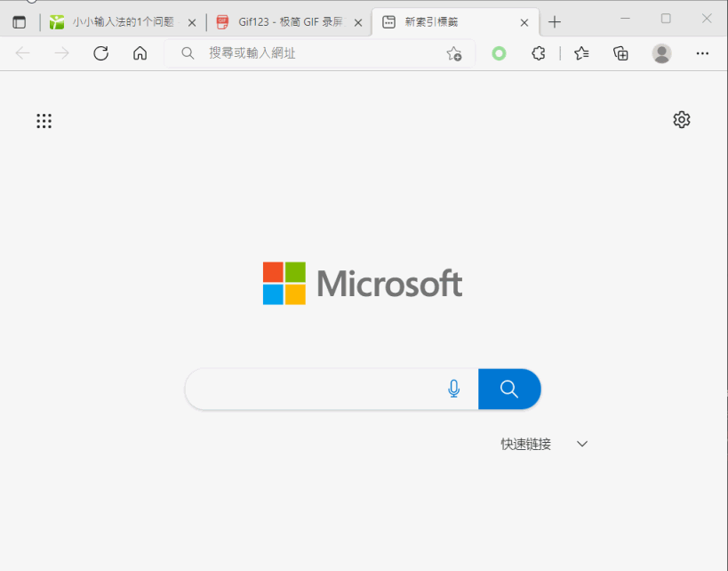The width and height of the screenshot is (728, 571).
Task: Go to the home page
Action: [x=140, y=53]
